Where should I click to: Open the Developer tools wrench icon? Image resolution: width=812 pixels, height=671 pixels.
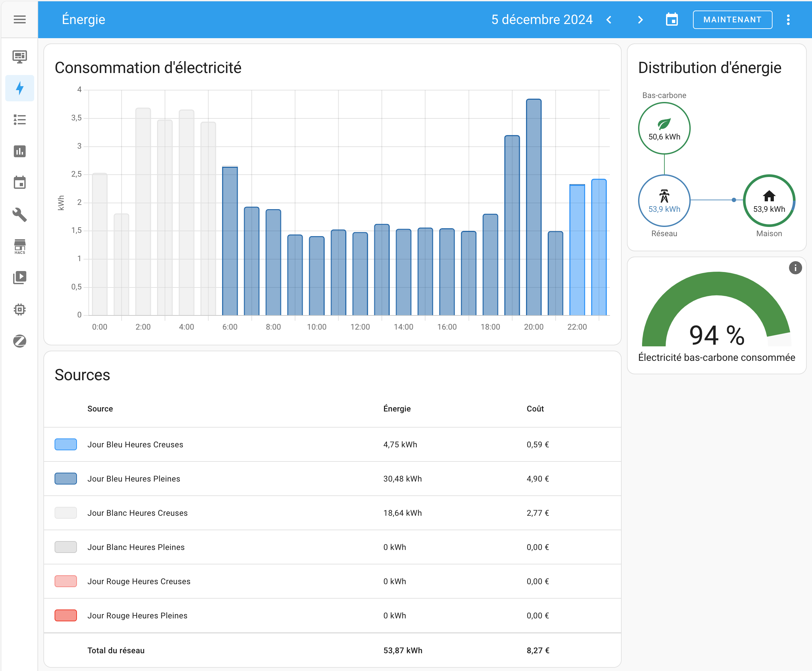pos(19,214)
